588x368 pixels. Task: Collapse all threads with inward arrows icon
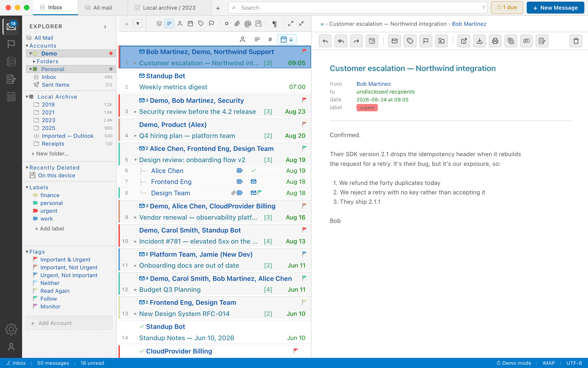point(301,23)
